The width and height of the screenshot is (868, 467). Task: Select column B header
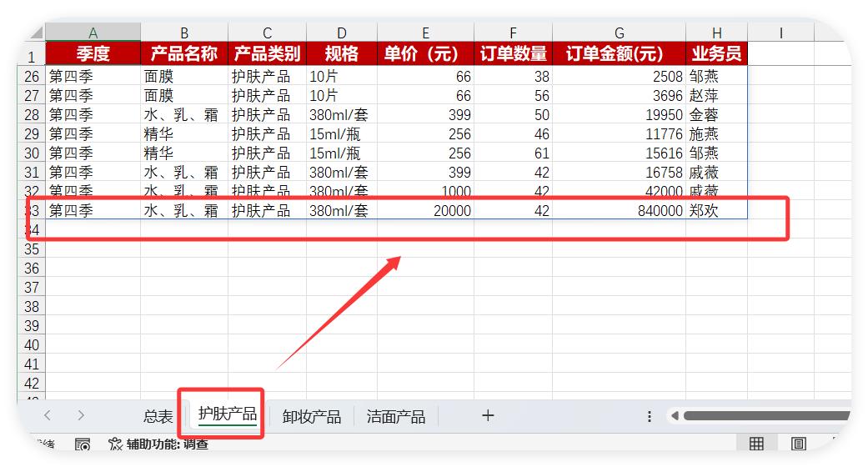coord(184,33)
